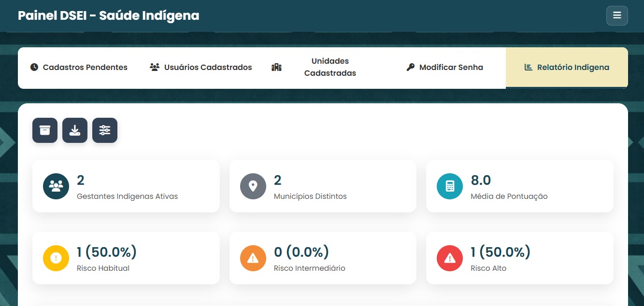Click the Painel DSEI - Saúde Indígena title

tap(109, 15)
